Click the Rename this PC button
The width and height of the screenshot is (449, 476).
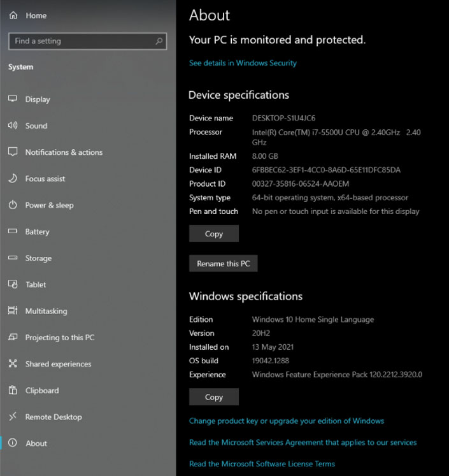tap(224, 263)
